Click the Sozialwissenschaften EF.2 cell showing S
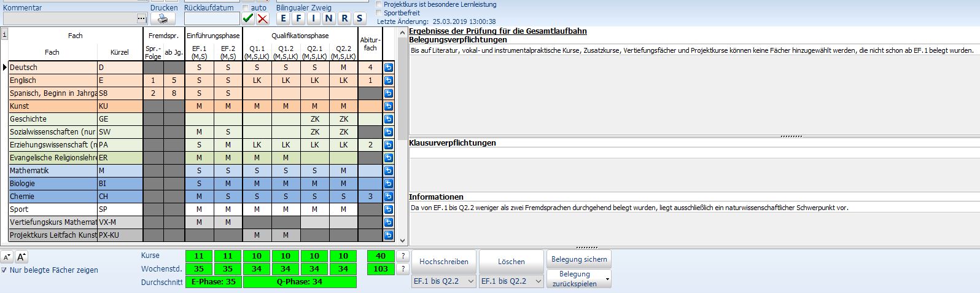Image resolution: width=980 pixels, height=293 pixels. (x=228, y=132)
